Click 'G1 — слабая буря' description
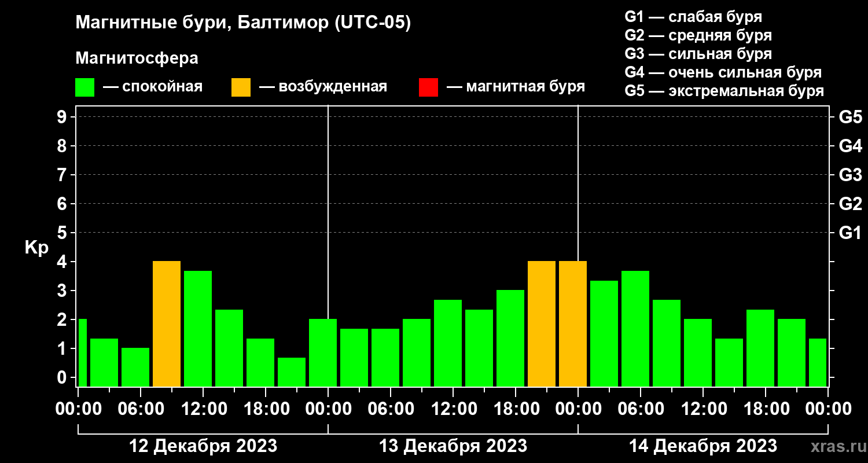 tap(693, 17)
